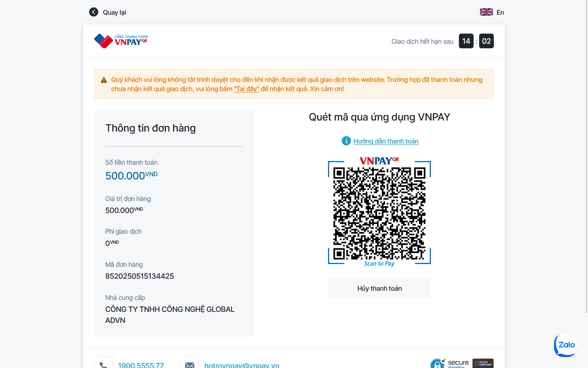Click the back arrow icon beside Quay lại
Screen dimensions: 588x368
(94, 12)
